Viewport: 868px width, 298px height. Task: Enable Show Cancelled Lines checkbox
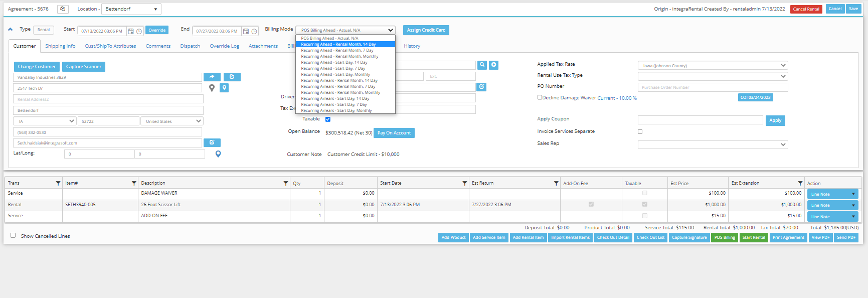pyautogui.click(x=13, y=235)
